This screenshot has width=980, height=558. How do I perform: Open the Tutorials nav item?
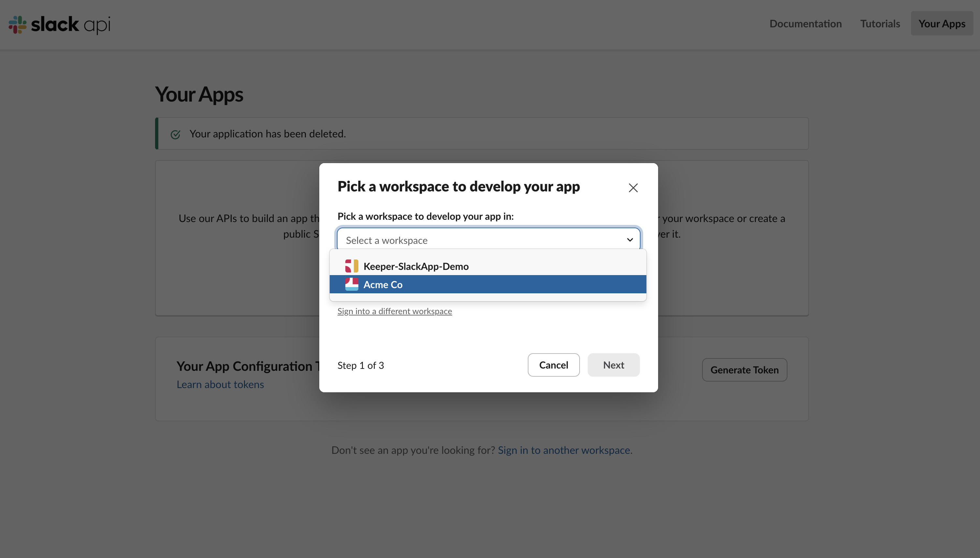tap(880, 24)
